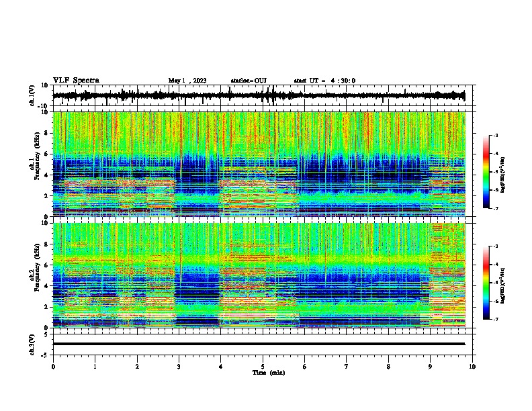Viewport: 532px width, 411px height.
Task: Click the "Time (min)" axis title
Action: point(269,373)
